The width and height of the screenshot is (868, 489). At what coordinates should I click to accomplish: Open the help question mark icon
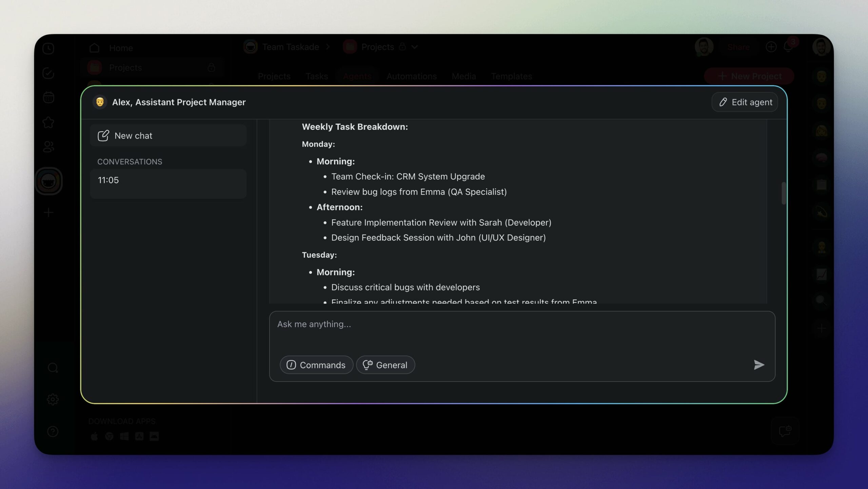point(53,431)
